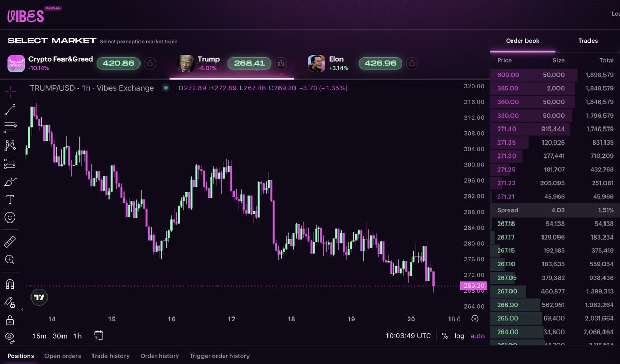Activate the zoom in tool
This screenshot has height=364, width=620.
(x=10, y=259)
